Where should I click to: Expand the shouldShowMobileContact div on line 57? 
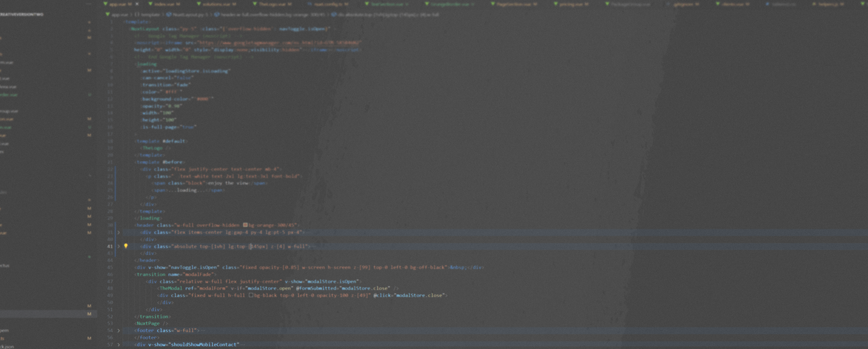119,345
